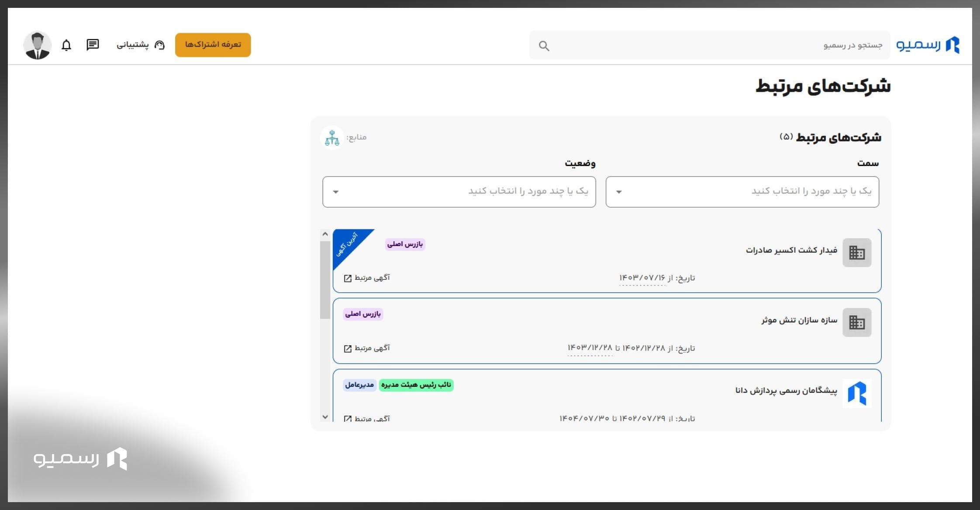980x510 pixels.
Task: Expand the 'وضعیت' status filter dropdown
Action: pyautogui.click(x=459, y=191)
